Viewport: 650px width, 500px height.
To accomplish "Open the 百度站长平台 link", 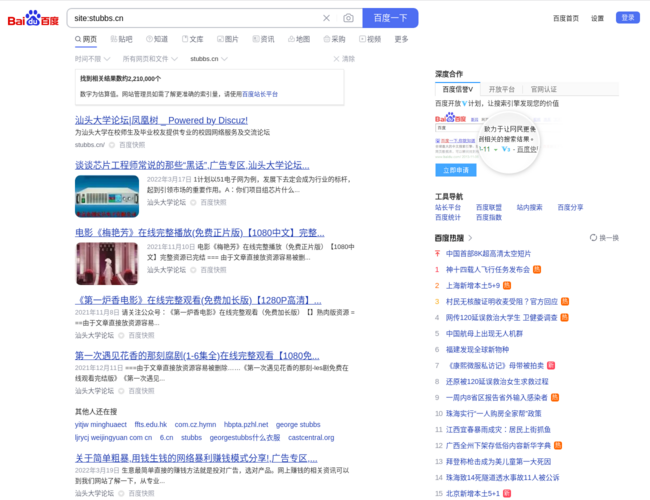I will click(x=260, y=94).
